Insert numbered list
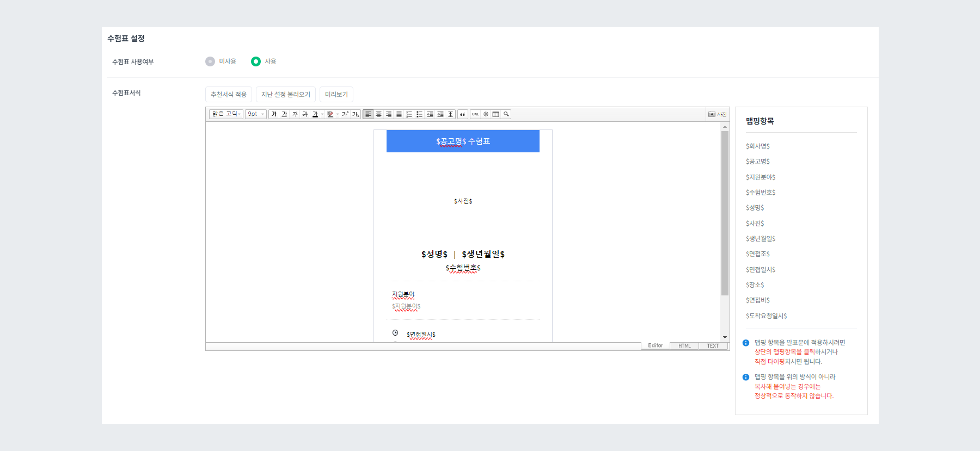The image size is (980, 451). pos(409,114)
